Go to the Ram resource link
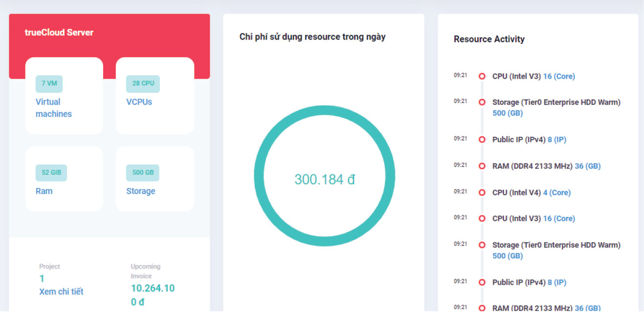 [x=44, y=191]
